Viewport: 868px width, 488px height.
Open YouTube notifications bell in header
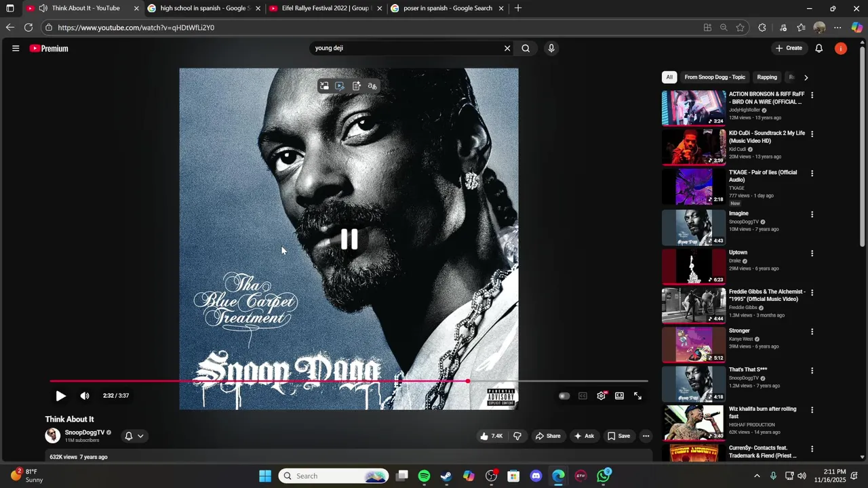click(x=818, y=48)
